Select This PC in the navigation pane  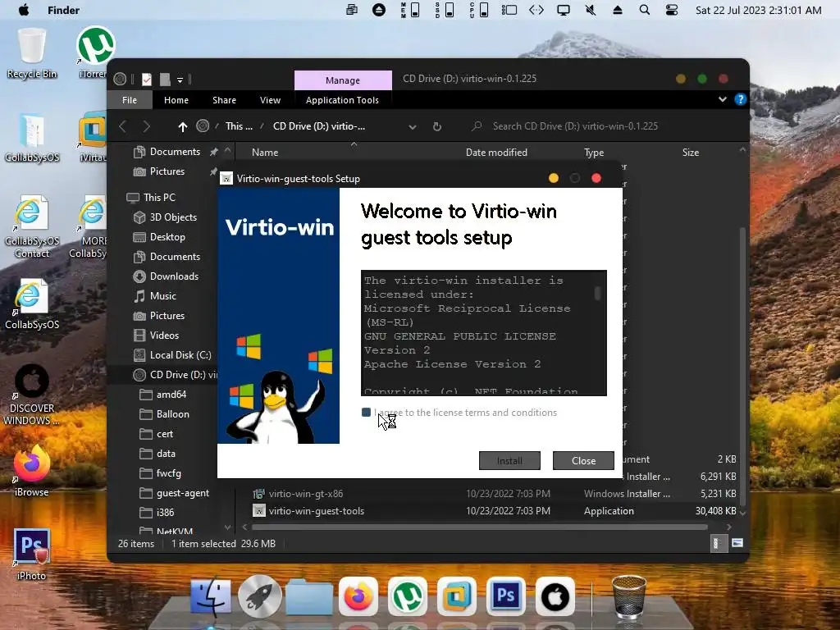pyautogui.click(x=151, y=198)
